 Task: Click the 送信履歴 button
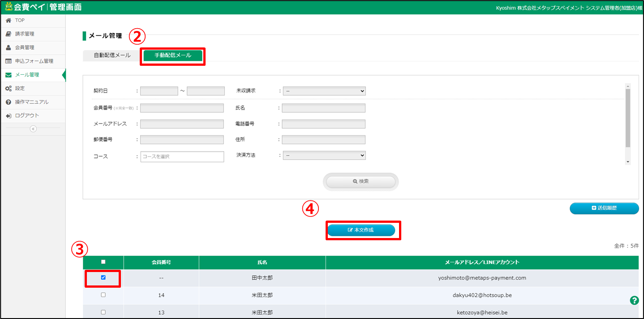click(x=604, y=208)
